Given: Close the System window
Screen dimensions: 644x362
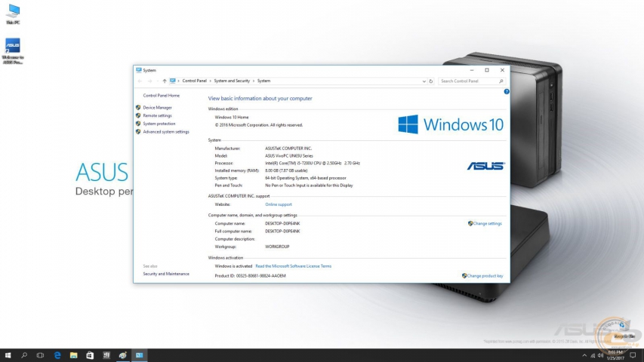Looking at the screenshot, I should [502, 70].
